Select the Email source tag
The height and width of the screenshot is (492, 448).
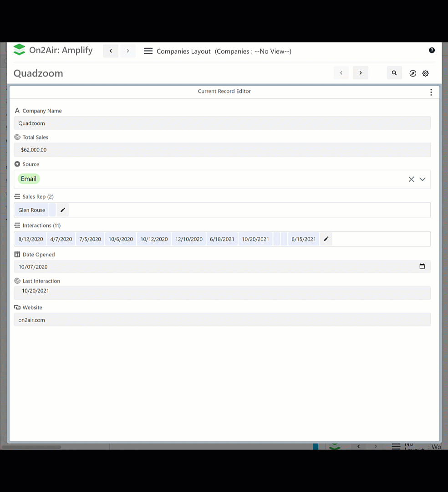point(29,179)
